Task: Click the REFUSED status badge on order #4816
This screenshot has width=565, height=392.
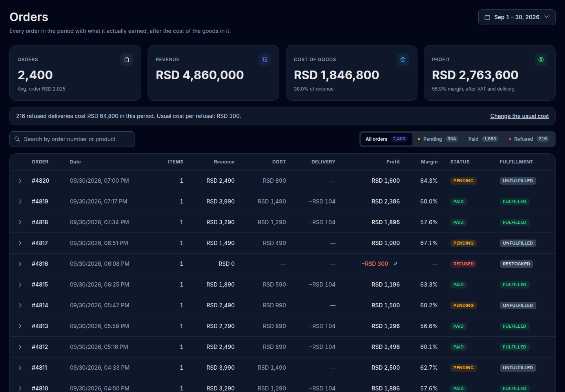Action: point(464,264)
